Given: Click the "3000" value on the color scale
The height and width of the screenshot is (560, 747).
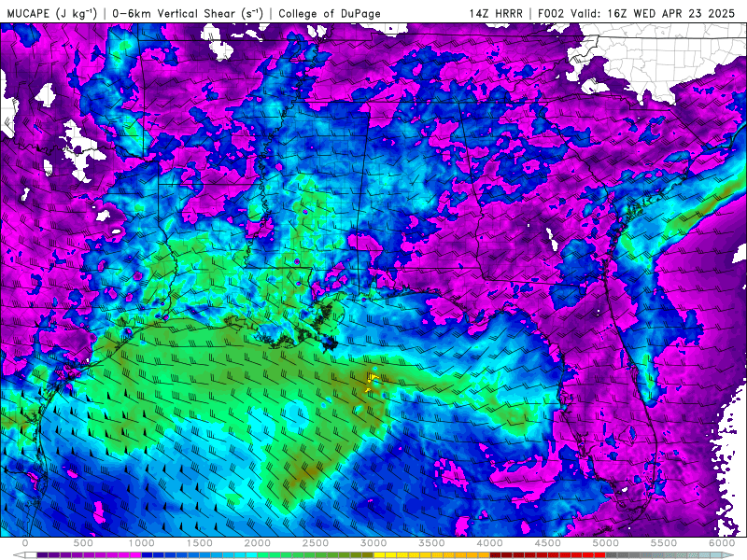Looking at the screenshot, I should (373, 543).
